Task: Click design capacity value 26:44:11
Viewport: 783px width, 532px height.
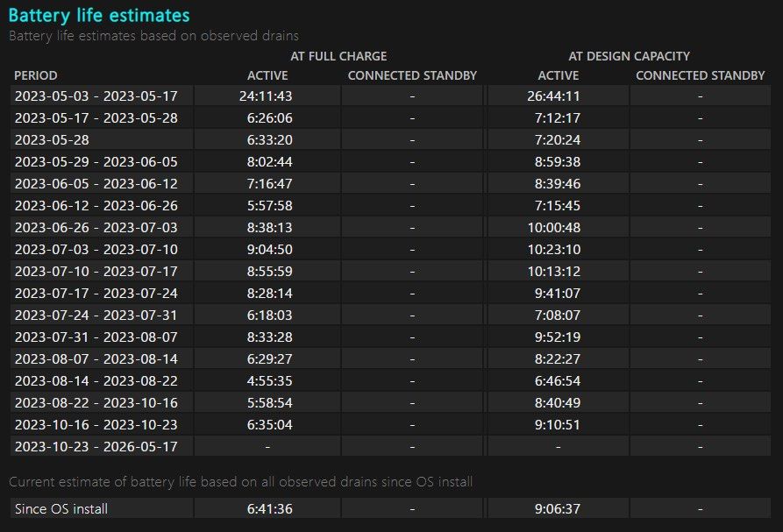Action: coord(554,96)
